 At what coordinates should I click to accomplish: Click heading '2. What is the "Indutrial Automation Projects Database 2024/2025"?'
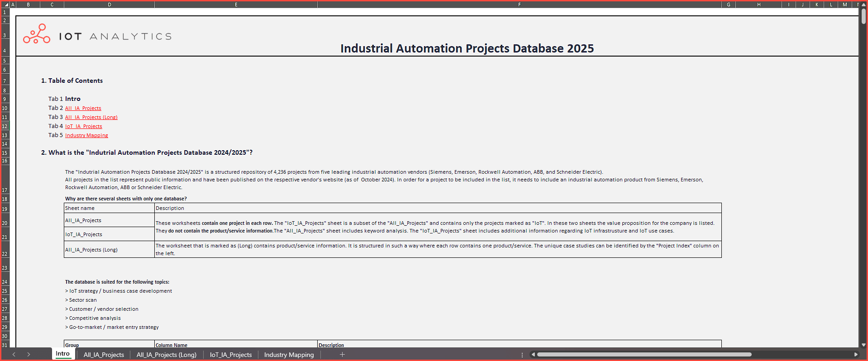tap(147, 152)
